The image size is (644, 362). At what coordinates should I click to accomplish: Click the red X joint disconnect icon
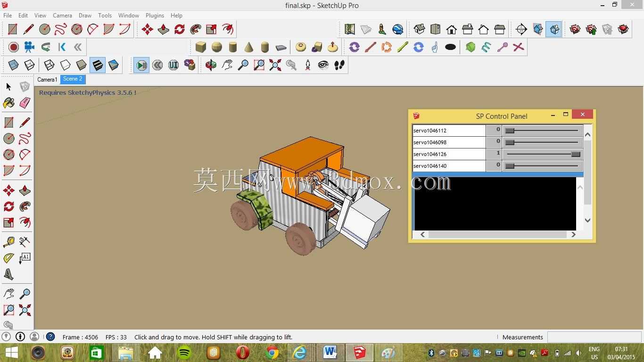pyautogui.click(x=518, y=47)
